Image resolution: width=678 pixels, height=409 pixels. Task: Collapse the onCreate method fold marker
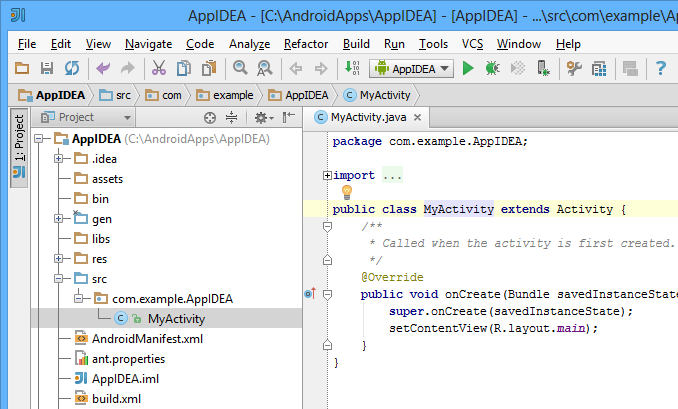pos(327,295)
